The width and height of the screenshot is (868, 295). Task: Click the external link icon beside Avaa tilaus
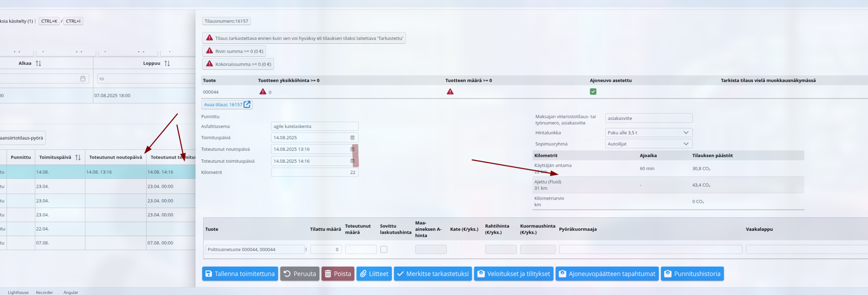click(x=247, y=104)
